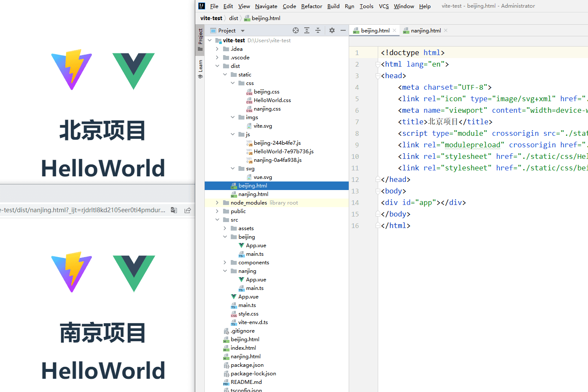Toggle fold marker on html tag line
The image size is (588, 392).
pos(378,64)
